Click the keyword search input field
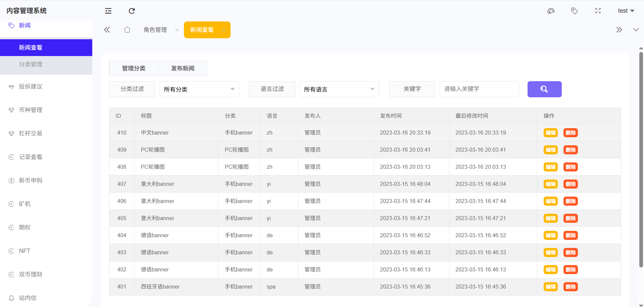Viewport: 644px width, 307px height. coord(479,89)
